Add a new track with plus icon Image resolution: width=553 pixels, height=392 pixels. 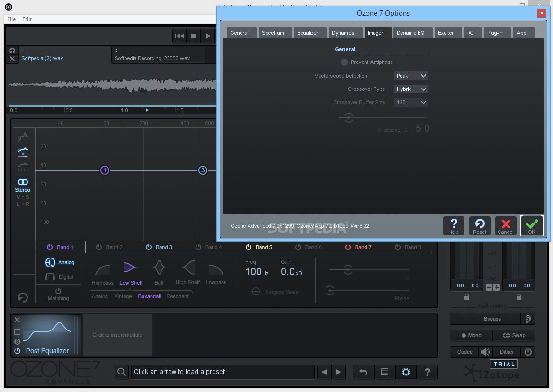pyautogui.click(x=12, y=51)
